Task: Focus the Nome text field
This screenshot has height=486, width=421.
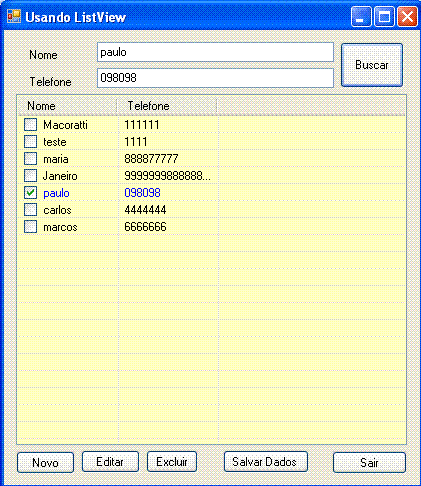Action: [215, 52]
